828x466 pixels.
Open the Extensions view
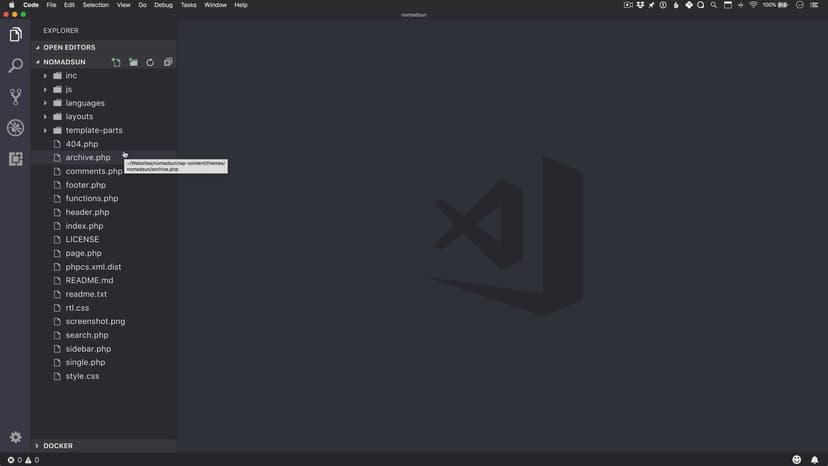tap(15, 159)
